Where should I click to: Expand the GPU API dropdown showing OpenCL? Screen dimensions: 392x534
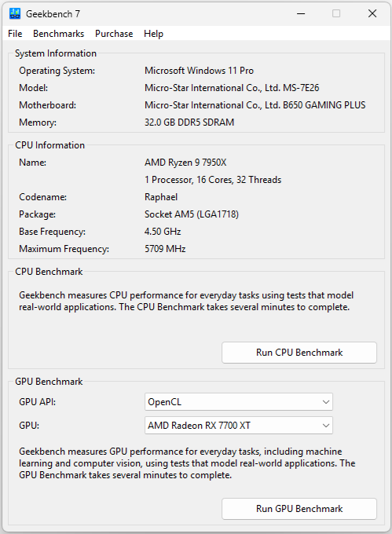pyautogui.click(x=239, y=402)
